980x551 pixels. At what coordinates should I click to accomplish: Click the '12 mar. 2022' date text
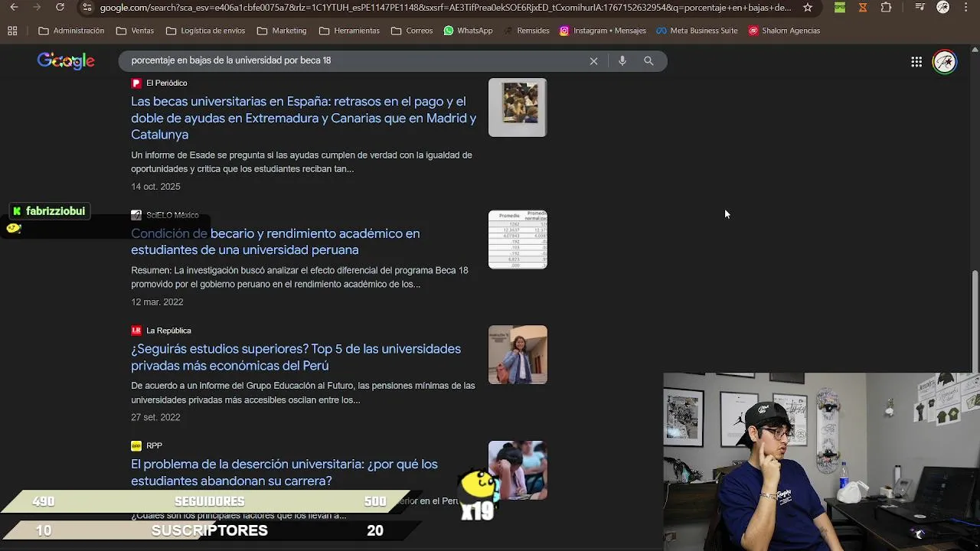(x=157, y=302)
